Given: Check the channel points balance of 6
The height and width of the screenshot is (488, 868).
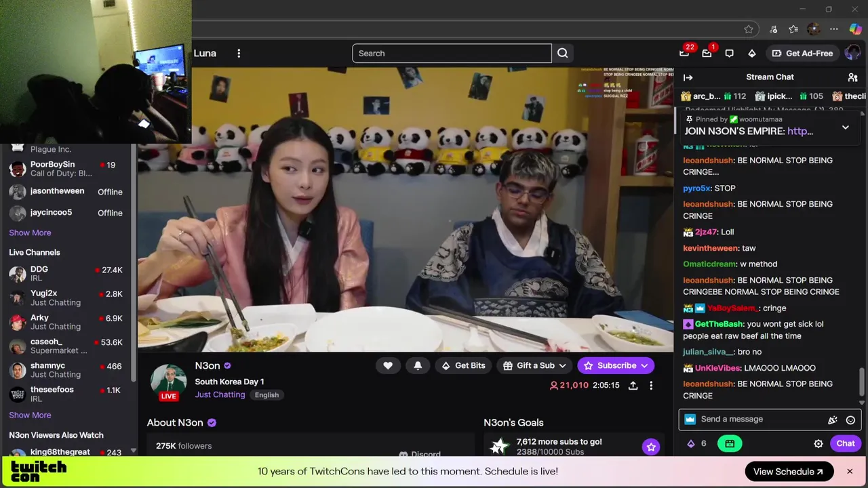Looking at the screenshot, I should coord(696,443).
